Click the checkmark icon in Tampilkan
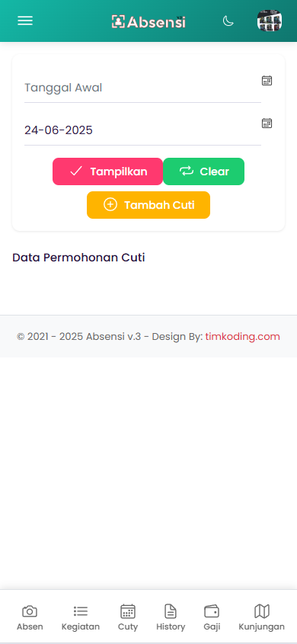 76,171
